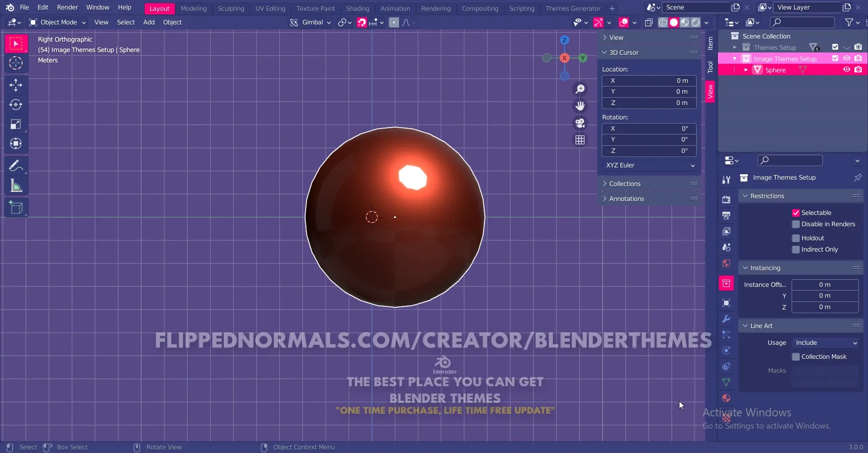Viewport: 868px width, 453px height.
Task: Open the Object properties tab icon
Action: tap(726, 303)
